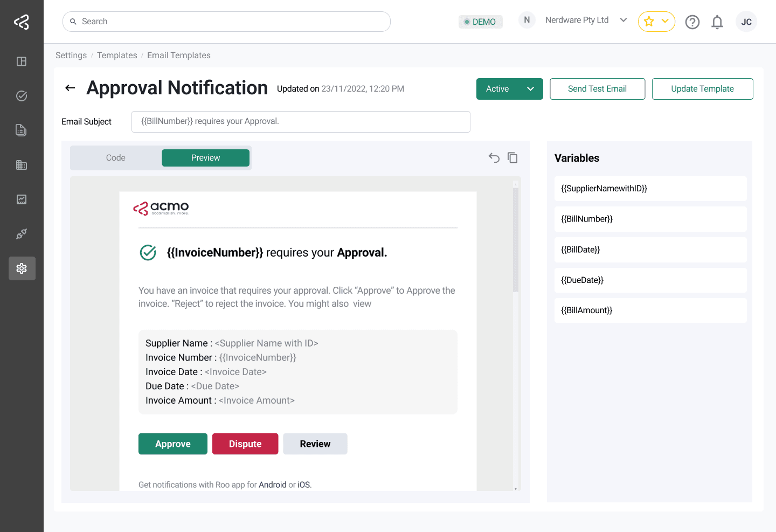The height and width of the screenshot is (532, 776).
Task: Open the Bills/Documents section in sidebar
Action: tap(22, 130)
